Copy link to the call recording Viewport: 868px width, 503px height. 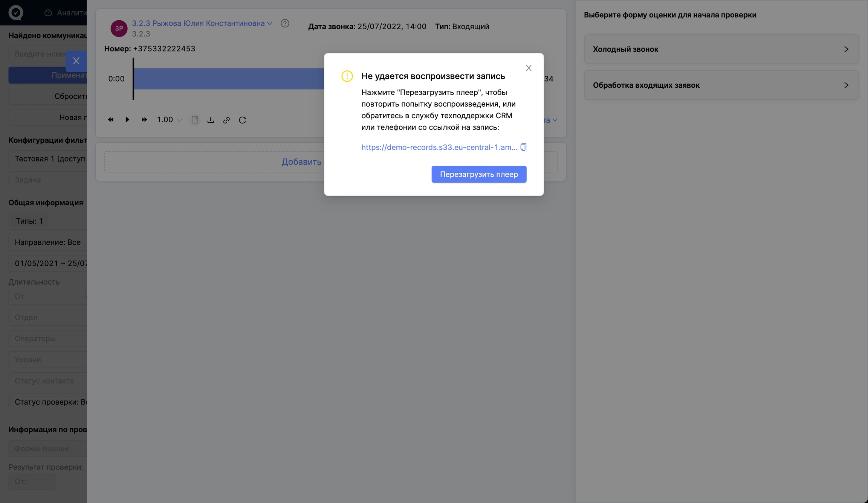pos(226,120)
